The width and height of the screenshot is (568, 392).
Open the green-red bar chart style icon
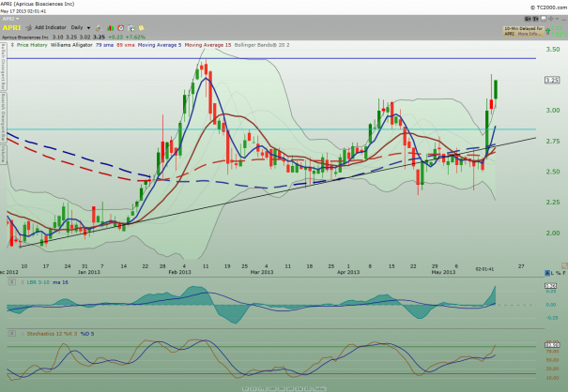(110, 28)
